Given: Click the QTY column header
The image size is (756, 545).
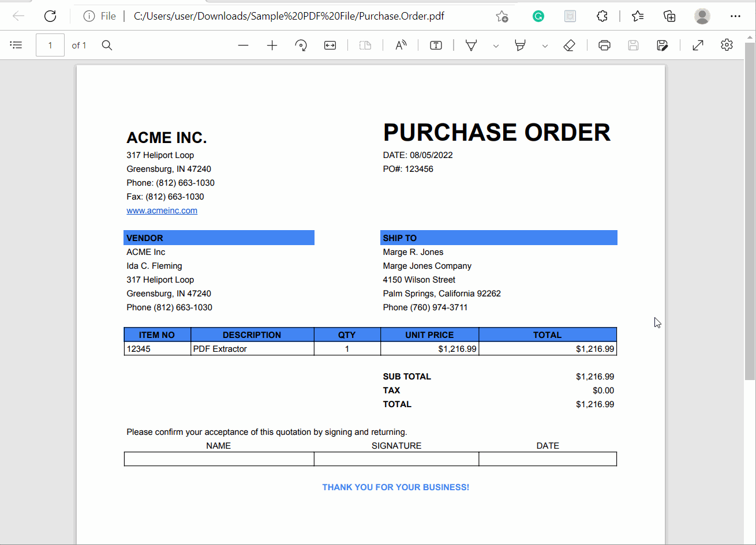Looking at the screenshot, I should 347,334.
